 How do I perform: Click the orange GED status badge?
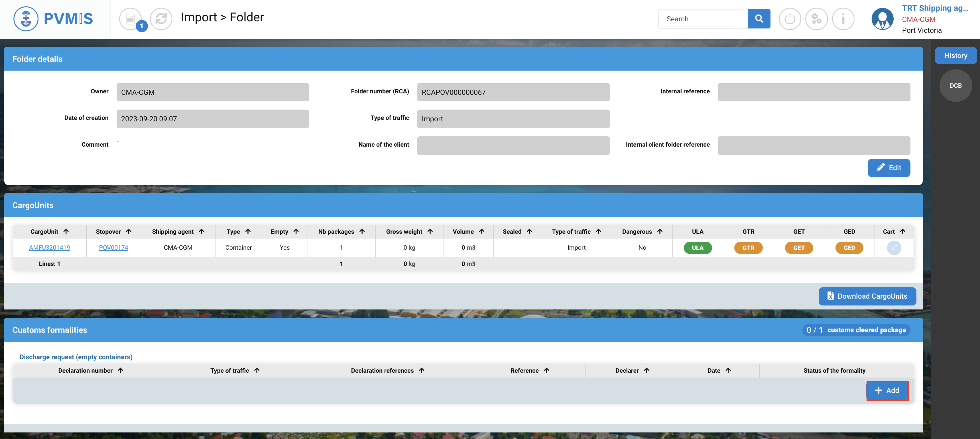click(x=849, y=248)
